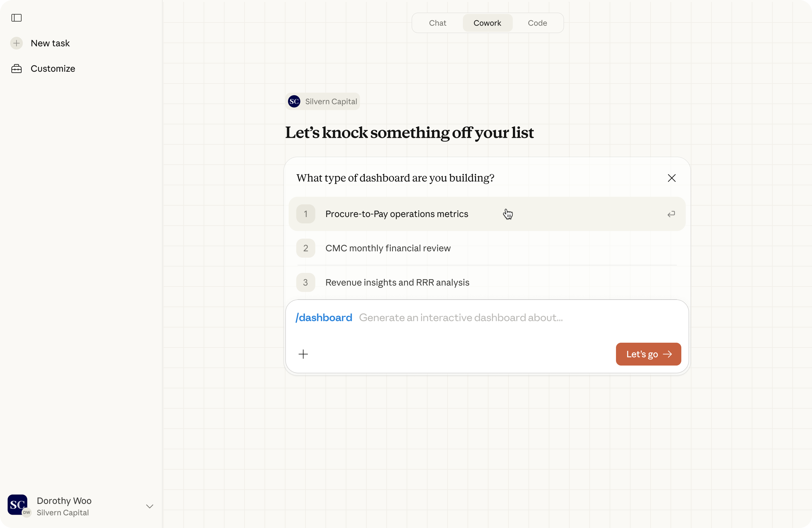Image resolution: width=812 pixels, height=528 pixels.
Task: Choose CMC monthly financial review option
Action: click(x=388, y=248)
